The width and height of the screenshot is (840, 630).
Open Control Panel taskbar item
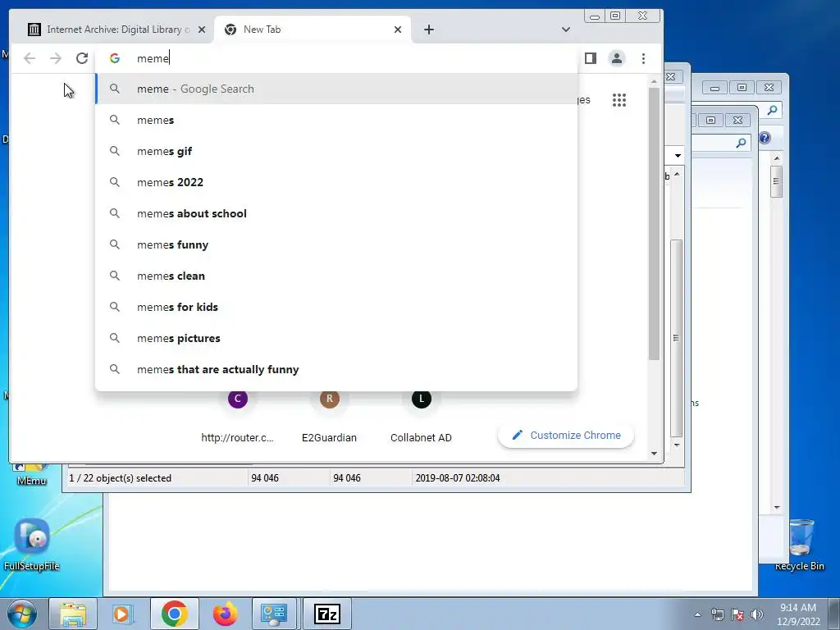pyautogui.click(x=274, y=614)
